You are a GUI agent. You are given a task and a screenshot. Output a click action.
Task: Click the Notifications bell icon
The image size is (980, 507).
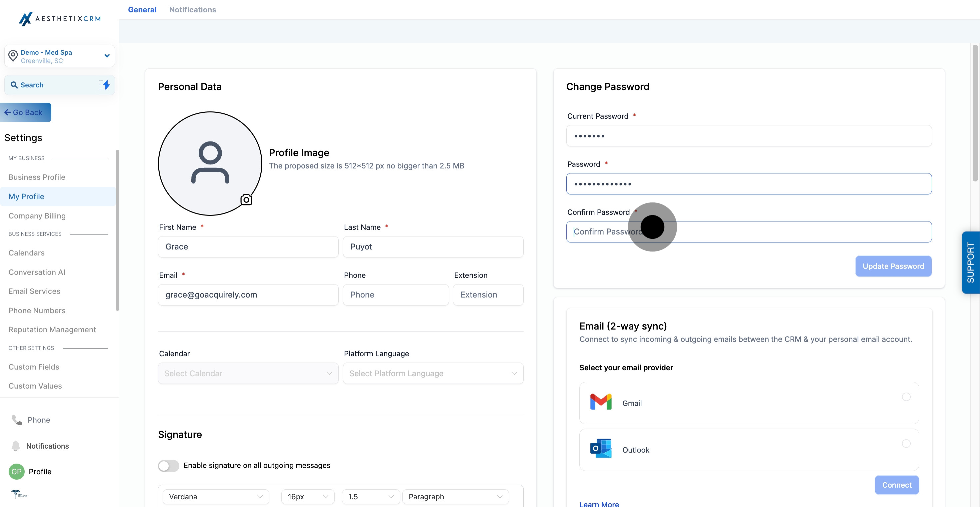pos(16,446)
